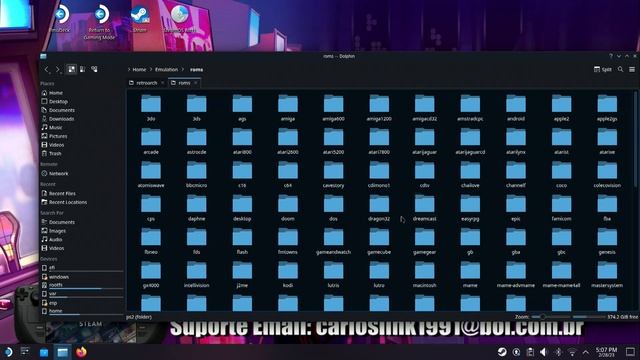Launch Firefox from the taskbar
Image resolution: width=640 pixels, height=360 pixels.
click(x=81, y=352)
